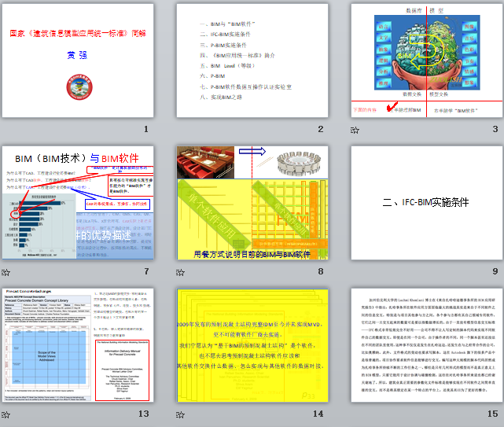The width and height of the screenshot is (504, 427).
Task: Preview animation star icon below slide 14
Action: click(x=180, y=414)
